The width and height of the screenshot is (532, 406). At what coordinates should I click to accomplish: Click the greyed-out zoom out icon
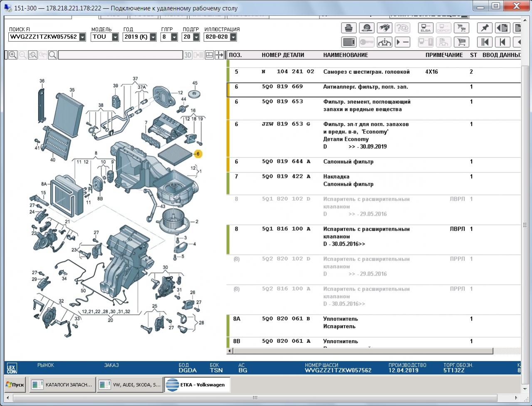pyautogui.click(x=23, y=55)
